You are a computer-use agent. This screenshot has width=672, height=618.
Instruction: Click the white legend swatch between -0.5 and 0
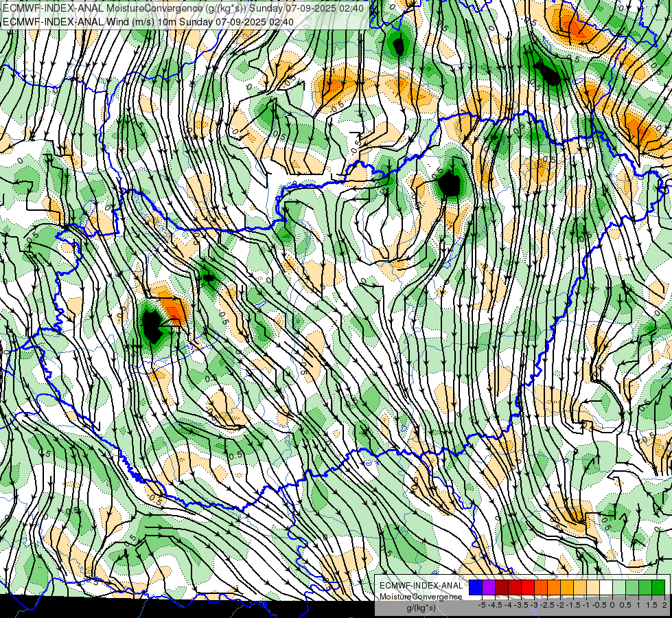point(605,588)
